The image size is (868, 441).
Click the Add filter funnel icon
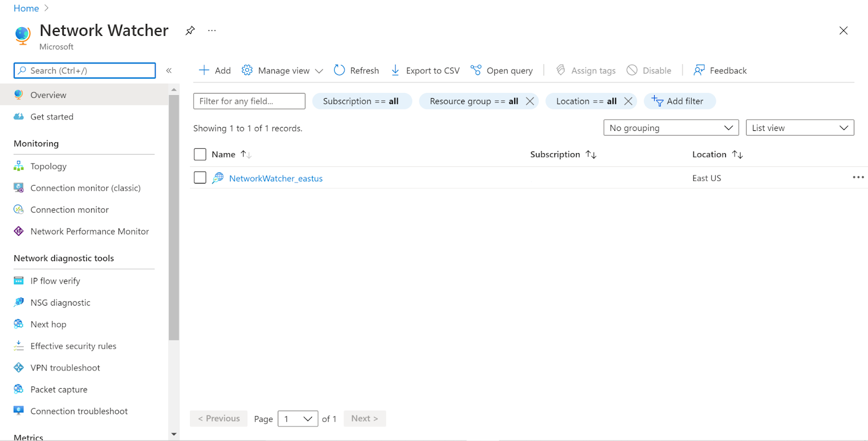(658, 102)
